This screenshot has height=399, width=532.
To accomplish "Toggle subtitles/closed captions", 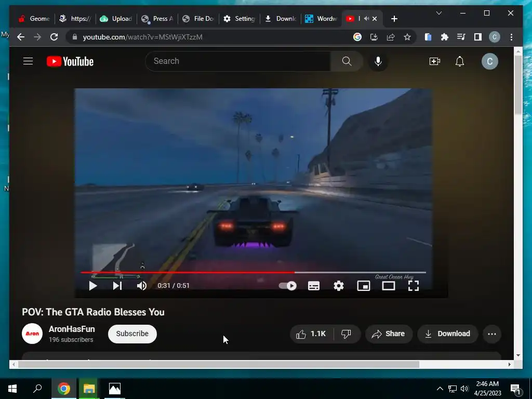I will tap(313, 286).
